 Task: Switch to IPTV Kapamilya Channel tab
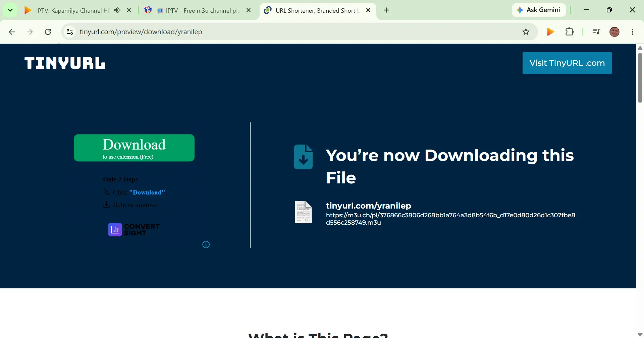72,10
